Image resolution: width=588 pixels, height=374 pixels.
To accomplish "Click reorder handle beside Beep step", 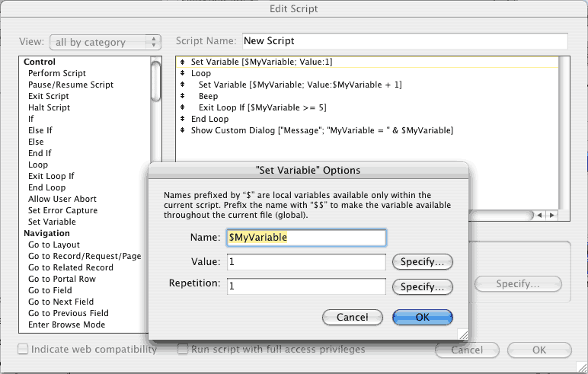I will click(182, 96).
